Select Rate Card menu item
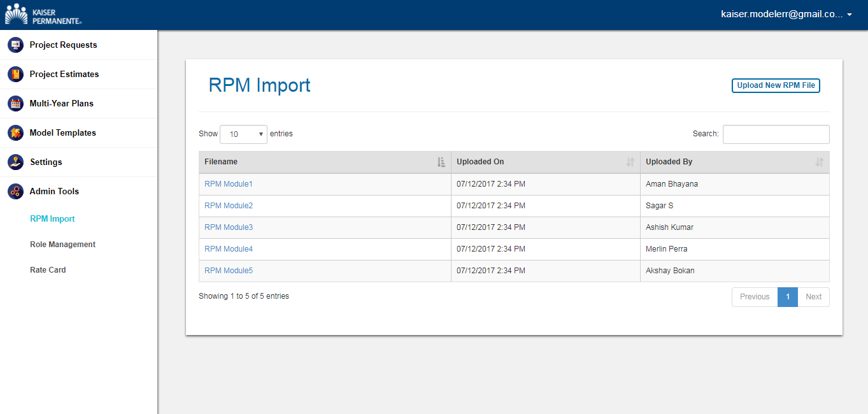Screen dimensions: 868x414 48,270
